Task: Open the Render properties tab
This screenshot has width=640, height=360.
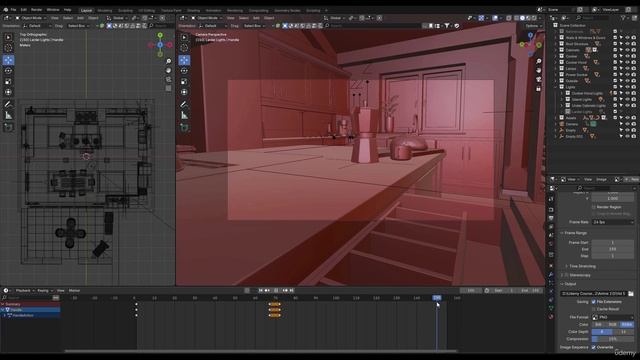Action: (551, 210)
